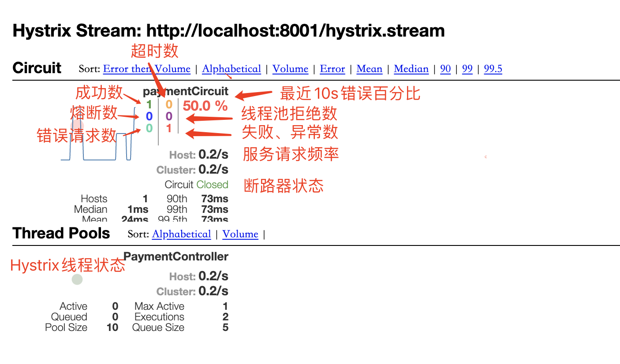
Task: Sort circuits by 99 percentile link
Action: 467,69
